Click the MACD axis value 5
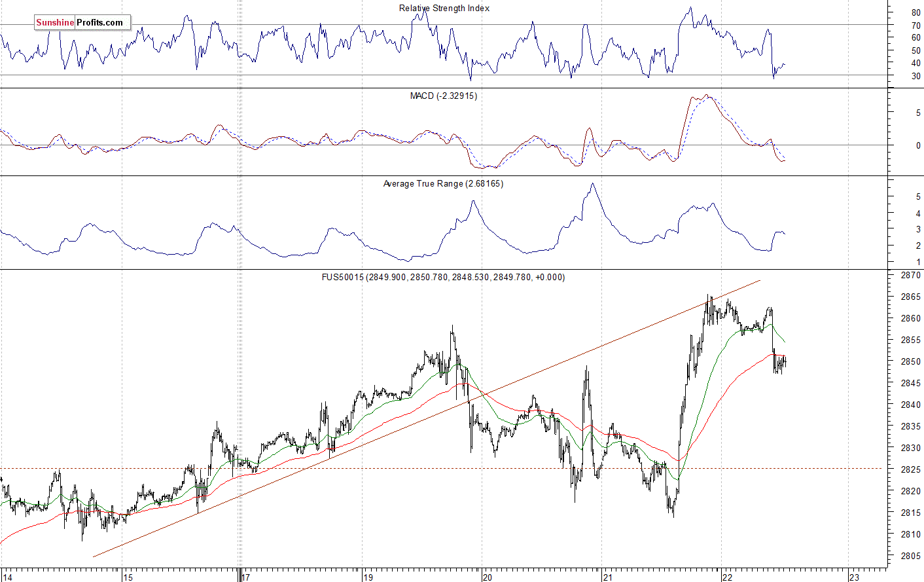Screen dimensions: 924x582 pos(918,113)
